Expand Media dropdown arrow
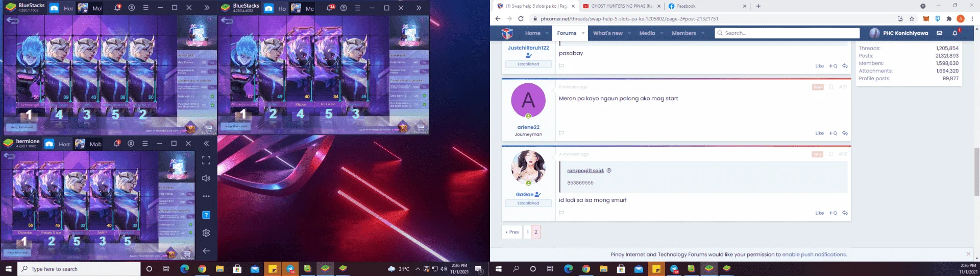980x276 pixels. [x=661, y=33]
